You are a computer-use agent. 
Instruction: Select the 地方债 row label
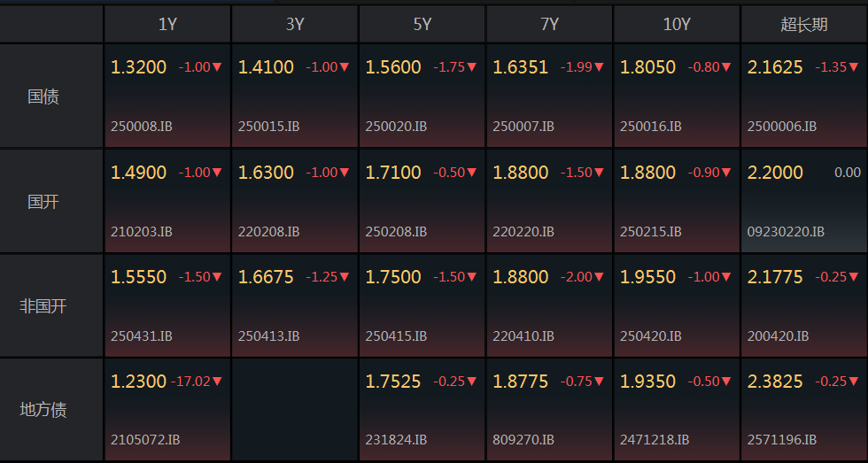[43, 410]
